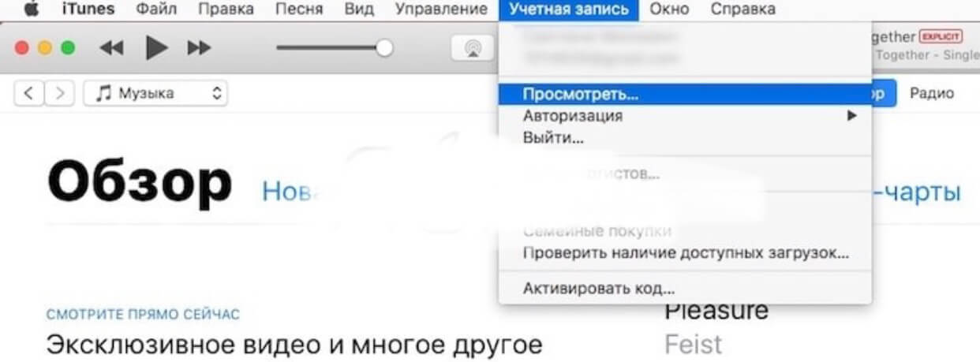Open the Управление menu
Screen dimensions: 980x362
tap(440, 9)
